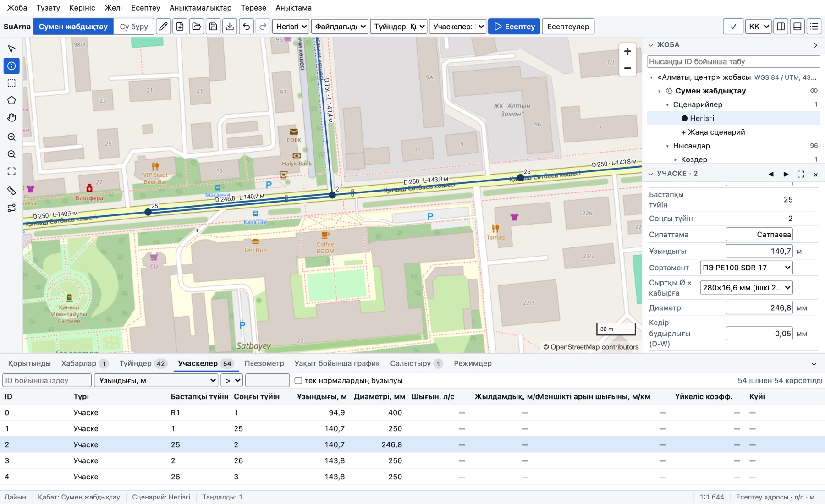Collapse the Сценарийлер tree node

(x=668, y=105)
